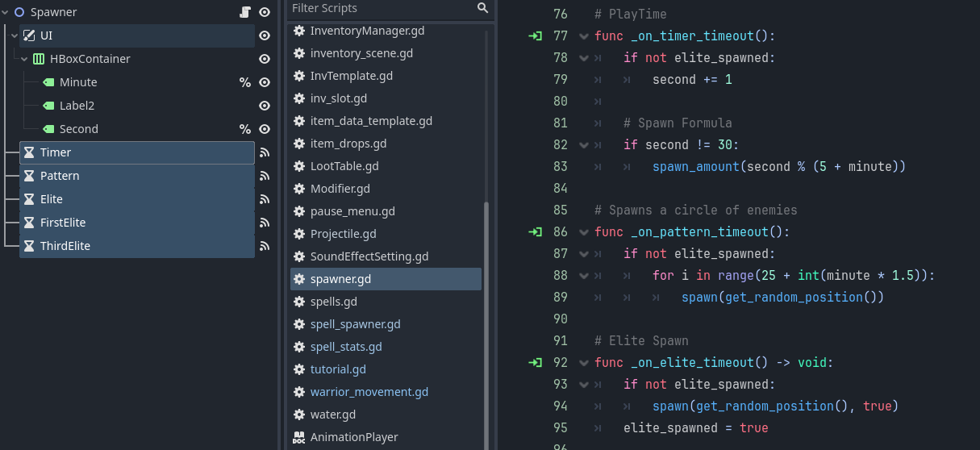Open the script icon on Spawner node
Viewport: 980px width, 450px height.
pos(245,12)
